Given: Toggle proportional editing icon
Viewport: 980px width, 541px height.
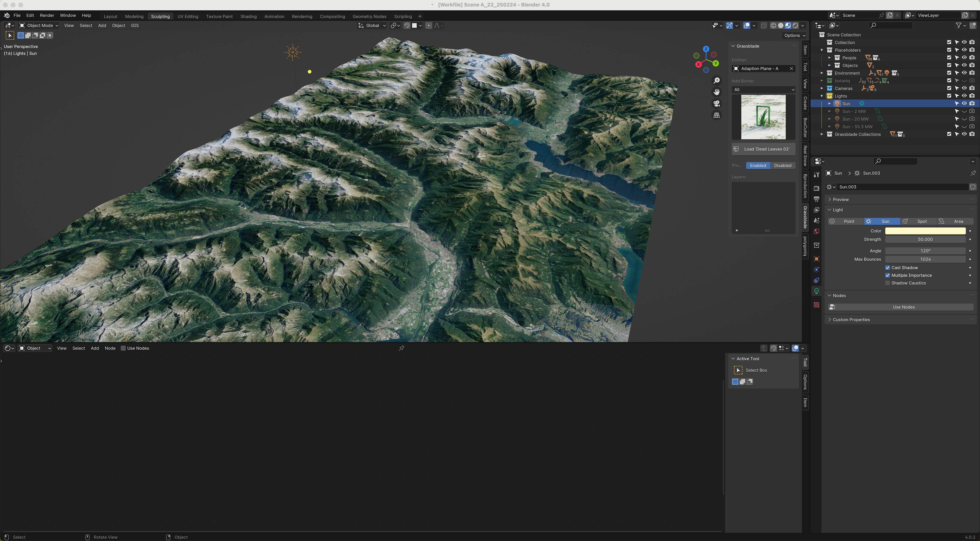Looking at the screenshot, I should point(429,26).
